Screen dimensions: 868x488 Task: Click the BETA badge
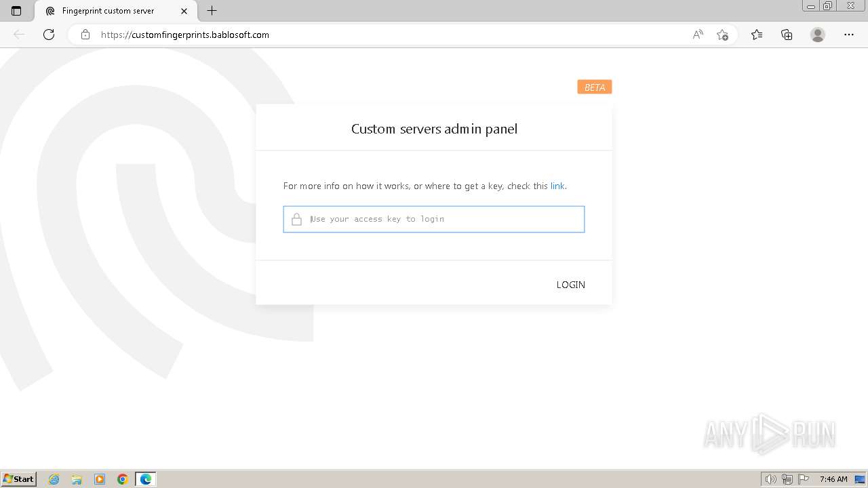(x=595, y=87)
